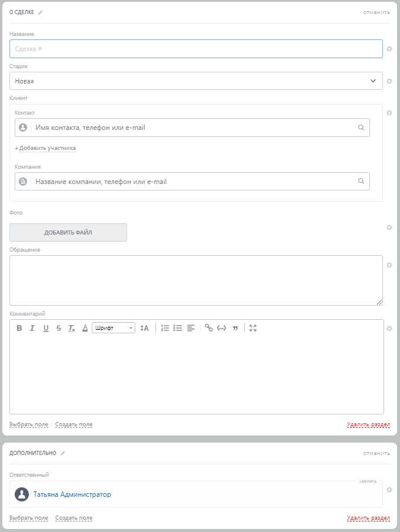The height and width of the screenshot is (532, 400).
Task: Expand the Стадия dropdown showing Новая
Action: coord(196,81)
